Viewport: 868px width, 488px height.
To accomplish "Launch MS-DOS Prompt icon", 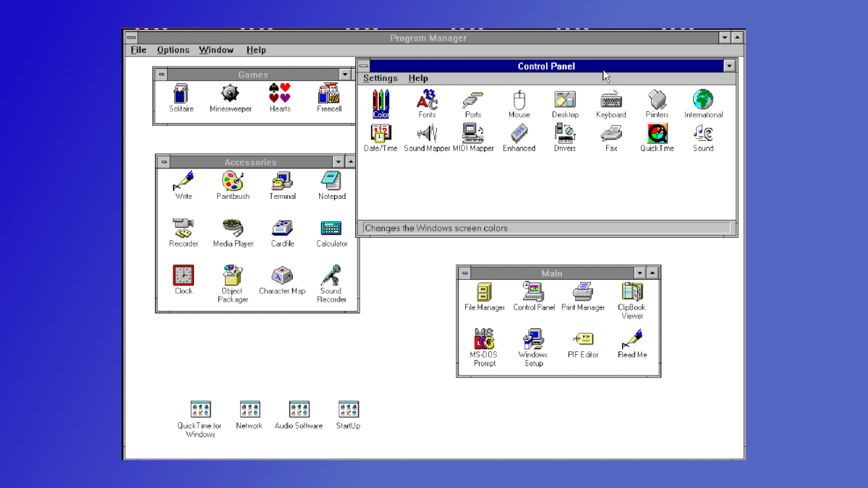I will [x=485, y=340].
